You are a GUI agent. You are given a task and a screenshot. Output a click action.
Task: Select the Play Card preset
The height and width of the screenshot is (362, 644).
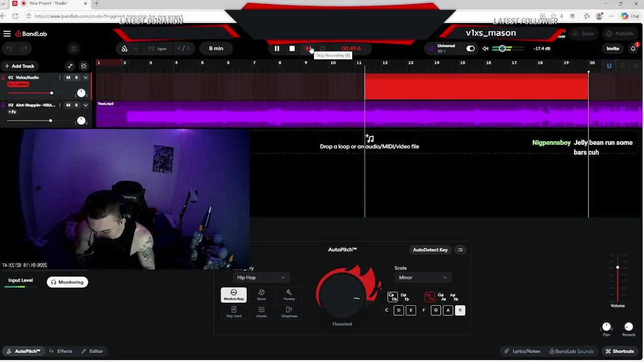tap(233, 312)
